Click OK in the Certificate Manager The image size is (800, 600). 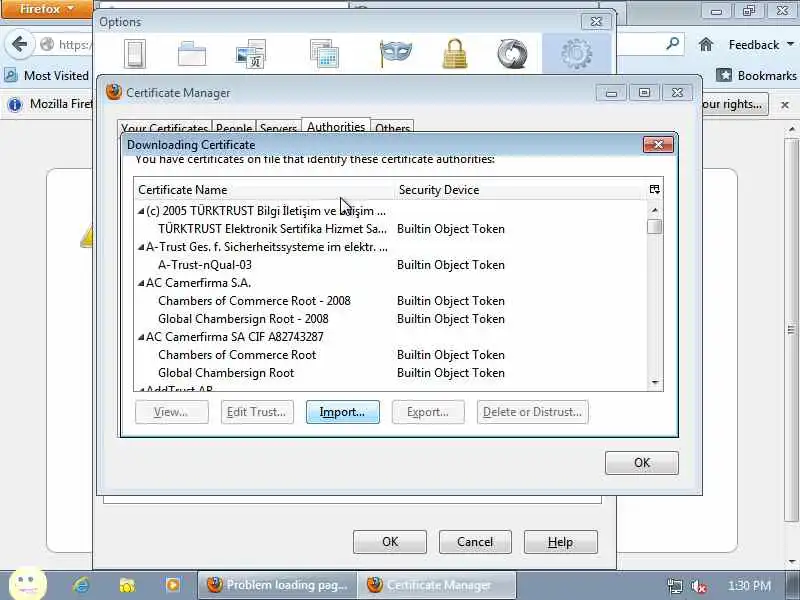pyautogui.click(x=641, y=462)
